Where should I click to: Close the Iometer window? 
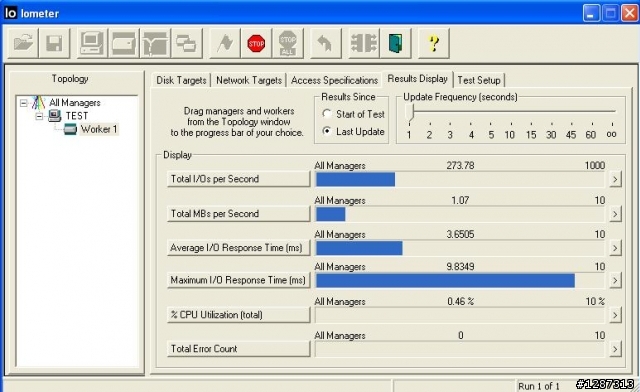[629, 13]
